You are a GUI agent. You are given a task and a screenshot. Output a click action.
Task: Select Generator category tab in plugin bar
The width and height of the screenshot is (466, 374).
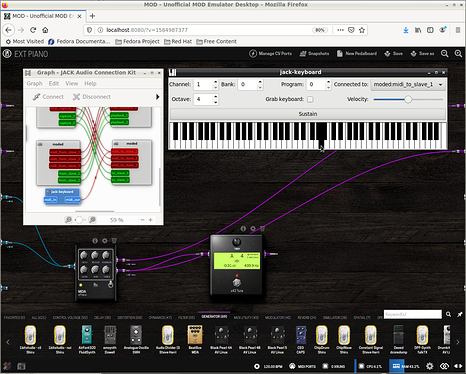[214, 317]
